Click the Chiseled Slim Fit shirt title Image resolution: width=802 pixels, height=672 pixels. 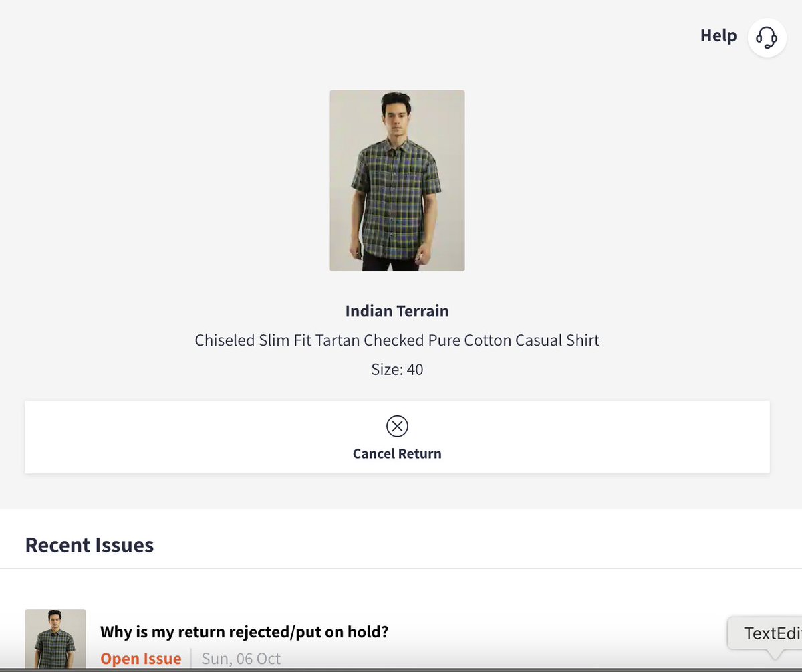(x=397, y=340)
